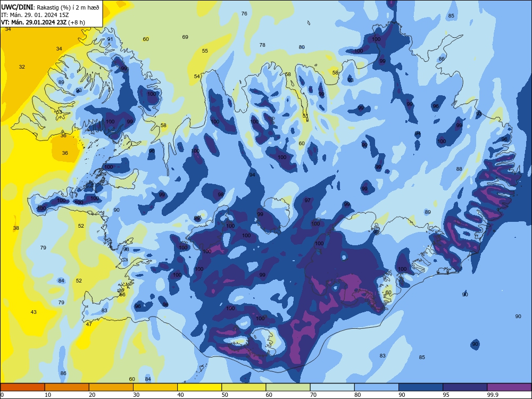
Task: Select the orange 10–20 legend swatch
Action: pyautogui.click(x=67, y=387)
